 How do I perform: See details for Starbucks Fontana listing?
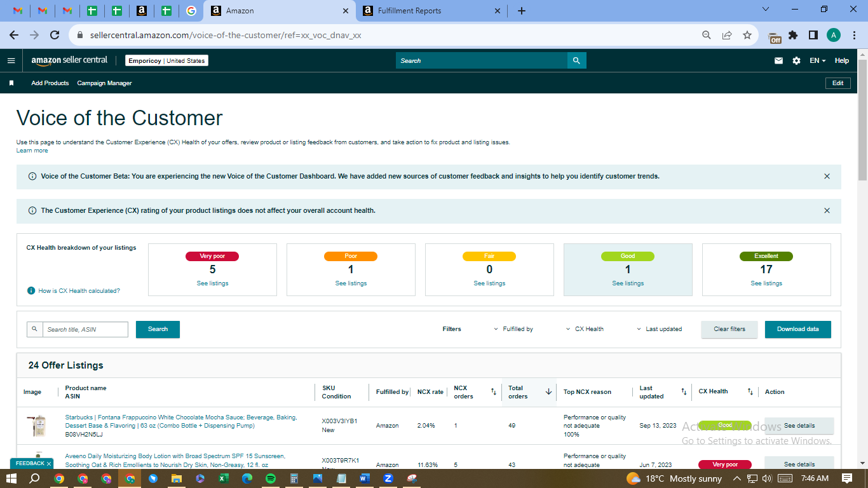pyautogui.click(x=799, y=426)
